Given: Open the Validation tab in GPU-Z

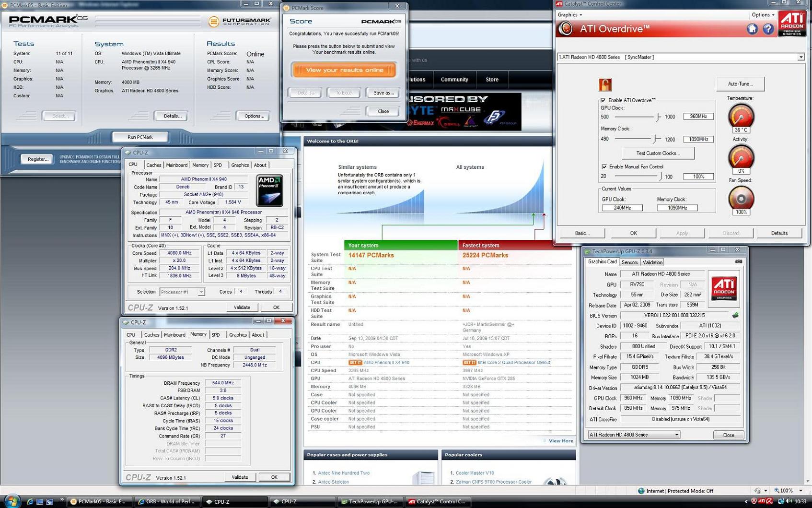Looking at the screenshot, I should point(652,262).
